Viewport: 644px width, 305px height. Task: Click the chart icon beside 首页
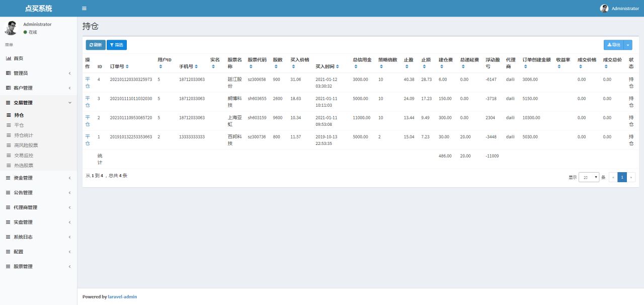(x=10, y=58)
